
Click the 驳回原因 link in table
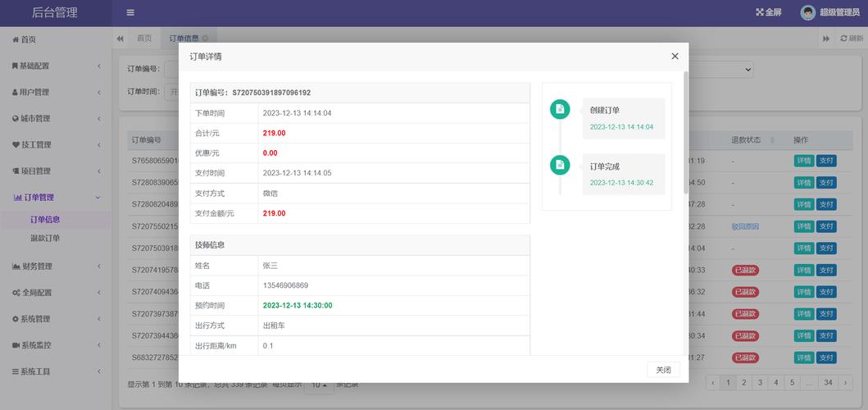745,226
